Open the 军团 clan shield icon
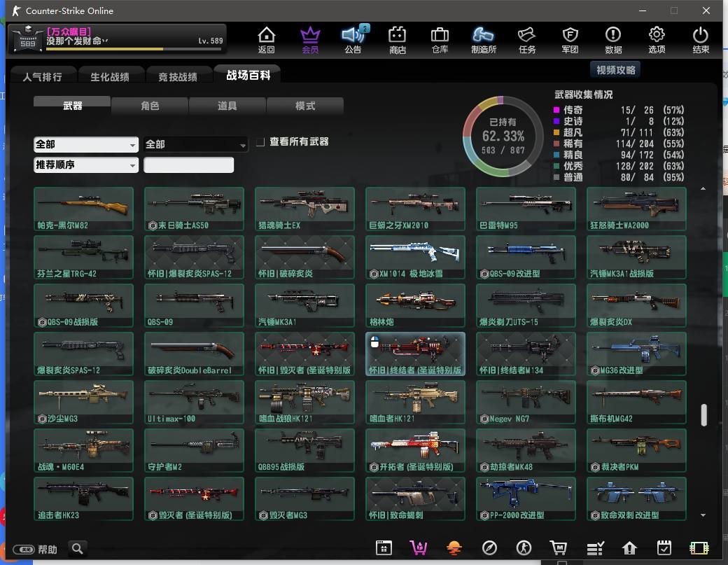Screen dimensions: 728x565 coord(570,39)
